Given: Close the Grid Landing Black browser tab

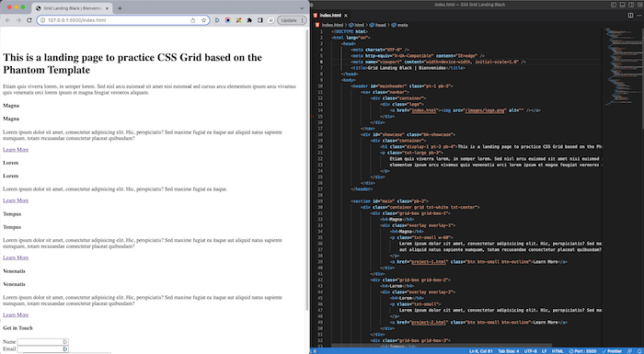Looking at the screenshot, I should point(108,8).
